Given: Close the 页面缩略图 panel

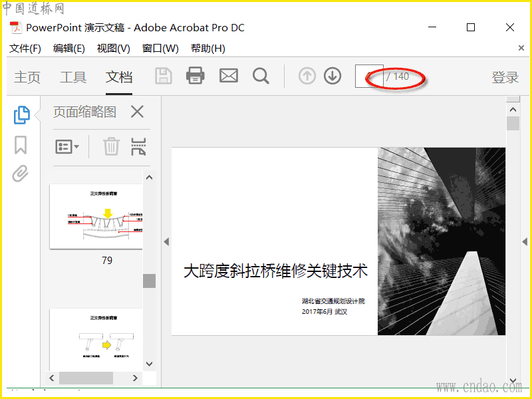Looking at the screenshot, I should (x=138, y=112).
